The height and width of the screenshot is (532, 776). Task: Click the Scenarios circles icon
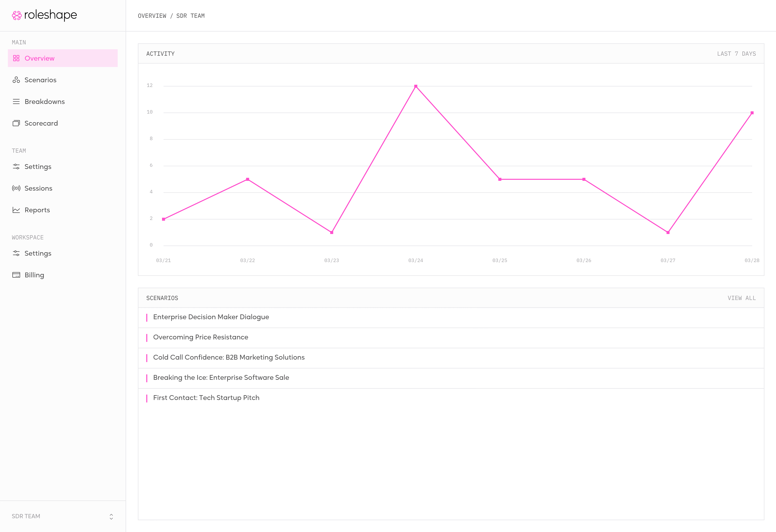click(x=16, y=80)
